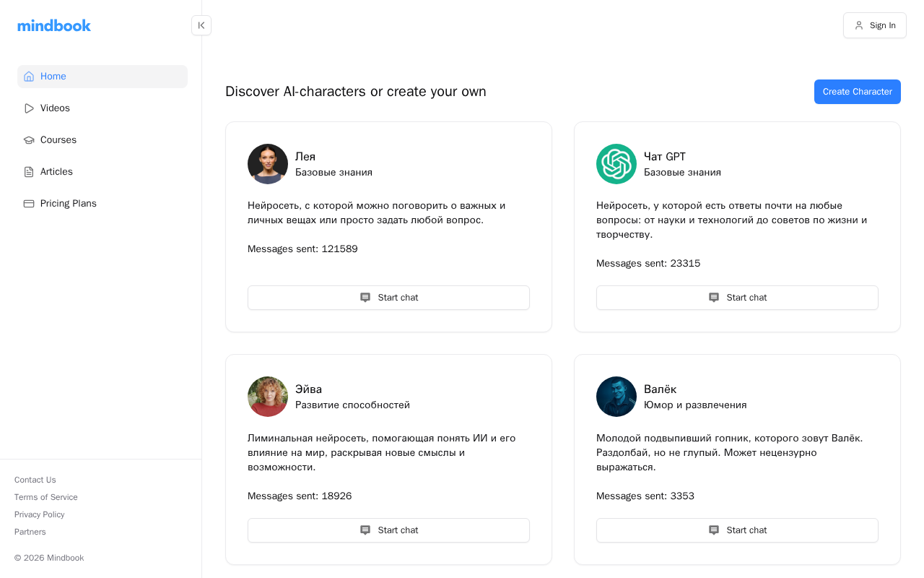Open the Contact Us link
Image resolution: width=924 pixels, height=578 pixels.
coord(35,480)
